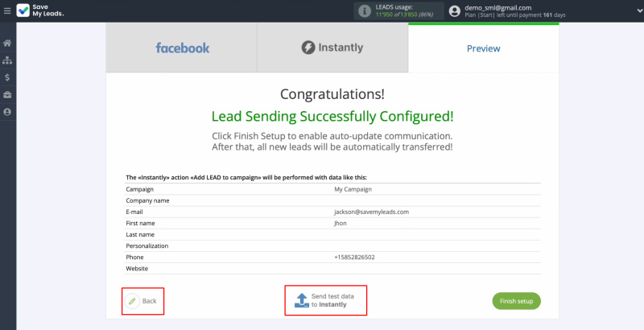The height and width of the screenshot is (330, 644).
Task: Click the First name row label
Action: coord(140,223)
